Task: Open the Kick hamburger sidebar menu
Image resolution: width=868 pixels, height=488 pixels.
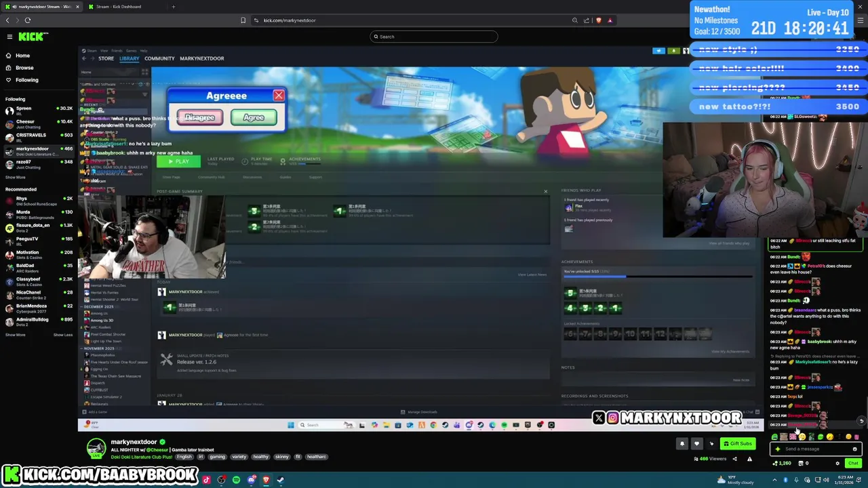Action: 9,37
